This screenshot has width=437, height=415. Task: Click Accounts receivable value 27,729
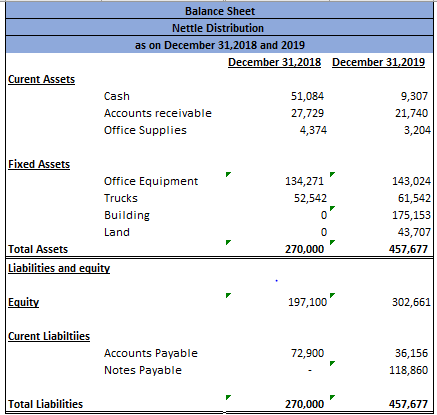tap(307, 113)
